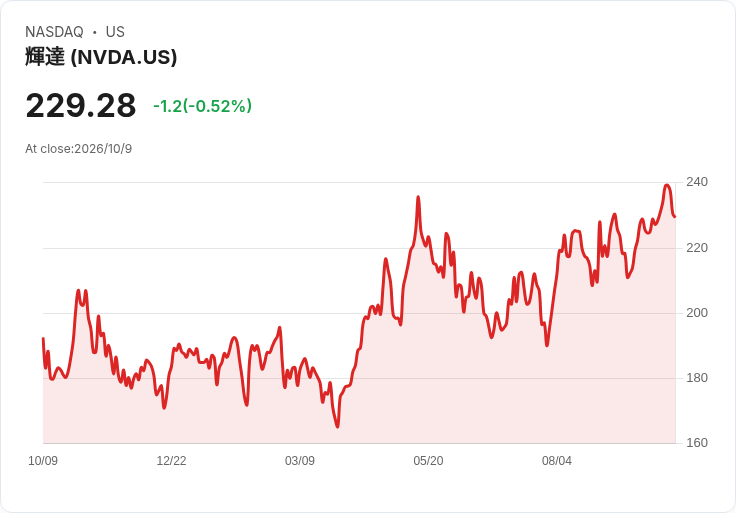Click the 160 y-axis price label
This screenshot has width=736, height=513.
697,443
